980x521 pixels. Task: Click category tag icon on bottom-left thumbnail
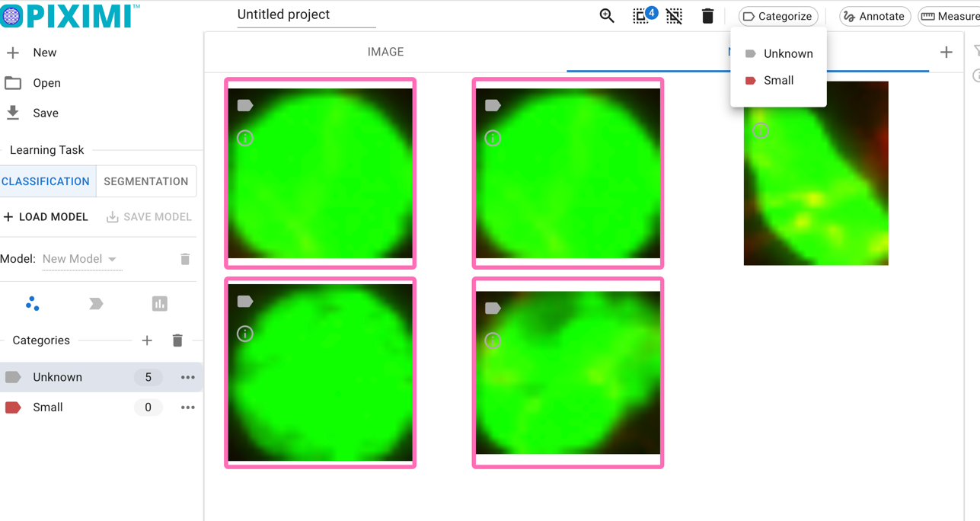tap(245, 302)
